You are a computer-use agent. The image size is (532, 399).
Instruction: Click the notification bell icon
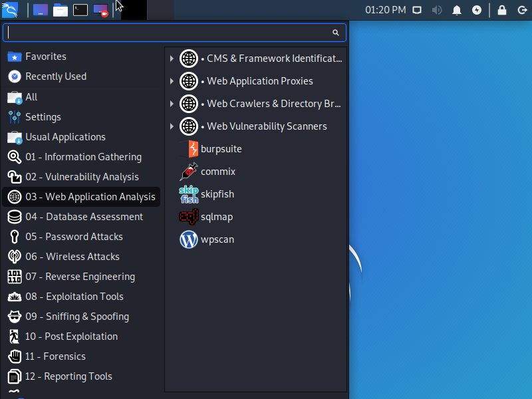tap(457, 10)
